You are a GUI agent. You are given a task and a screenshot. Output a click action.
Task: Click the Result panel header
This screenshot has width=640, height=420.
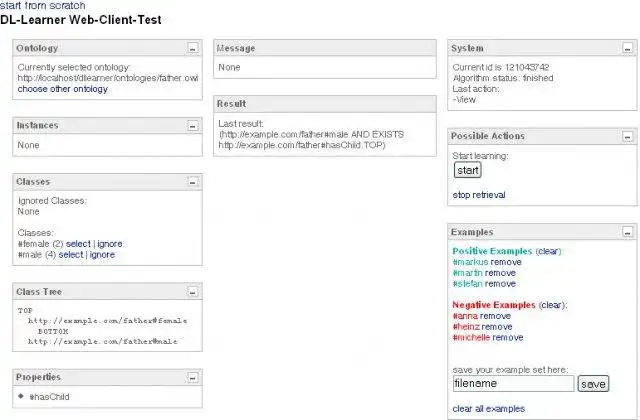point(324,104)
